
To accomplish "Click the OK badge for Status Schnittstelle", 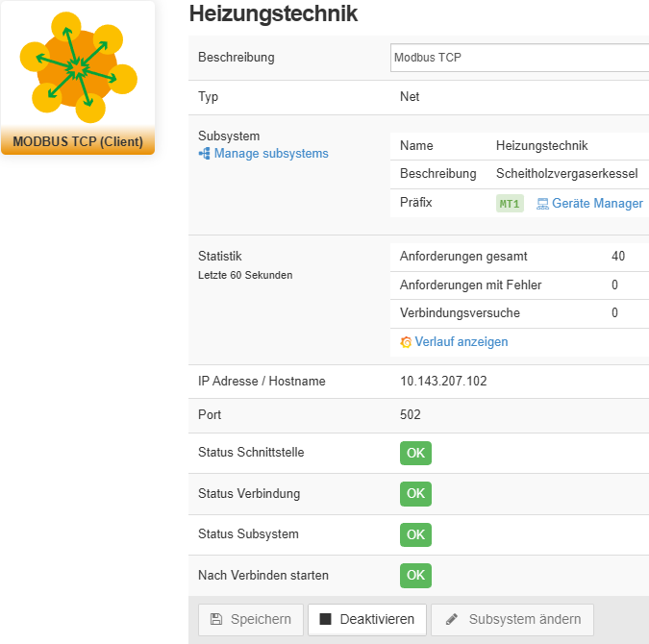I will pos(415,454).
